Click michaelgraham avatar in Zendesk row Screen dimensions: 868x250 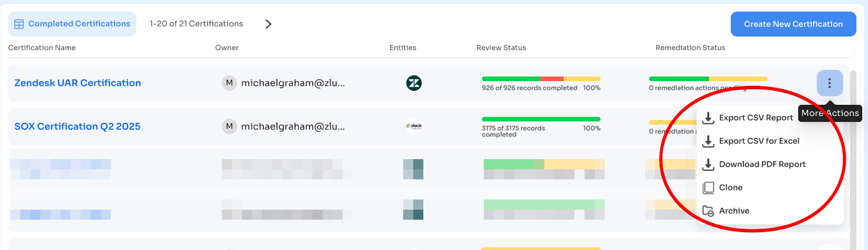click(229, 83)
